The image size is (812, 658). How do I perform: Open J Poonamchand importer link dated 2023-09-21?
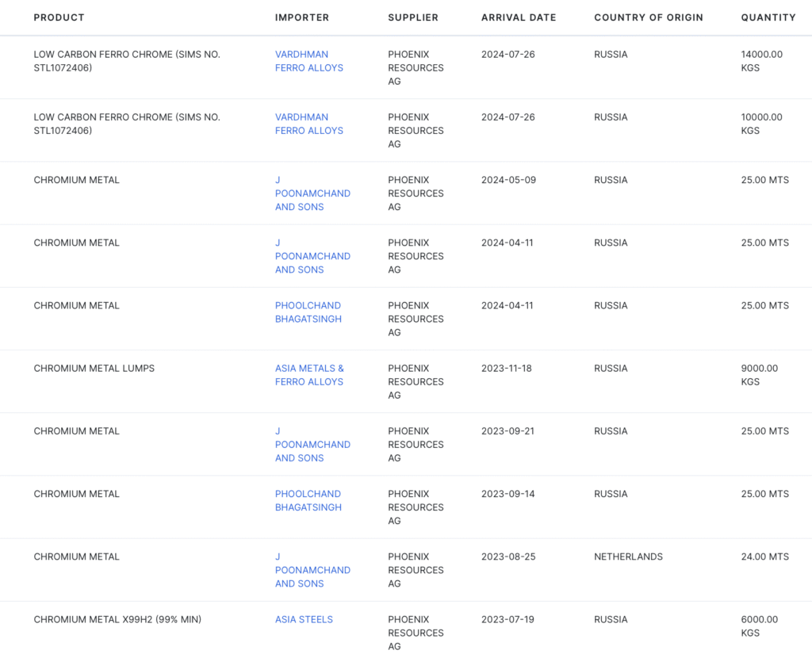[312, 445]
